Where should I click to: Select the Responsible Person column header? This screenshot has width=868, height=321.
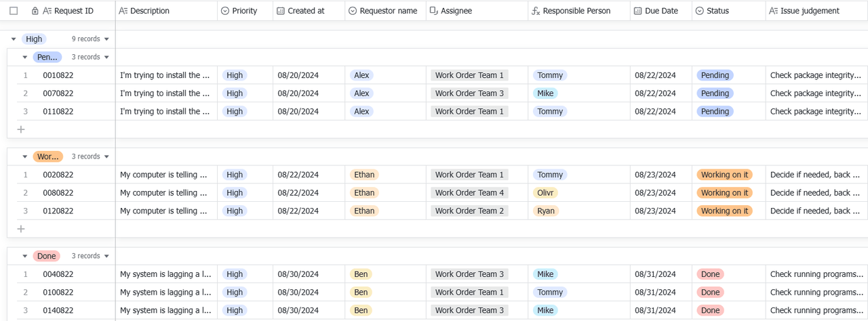click(579, 11)
